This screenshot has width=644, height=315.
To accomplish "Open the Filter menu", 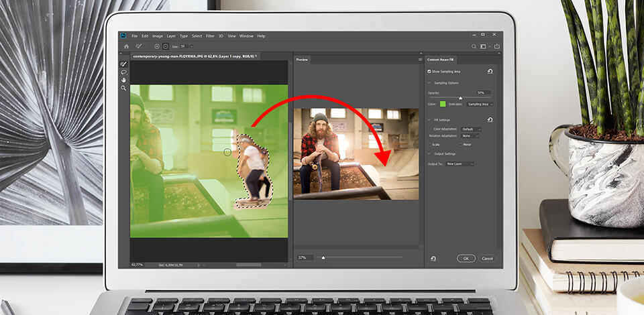I will (210, 36).
